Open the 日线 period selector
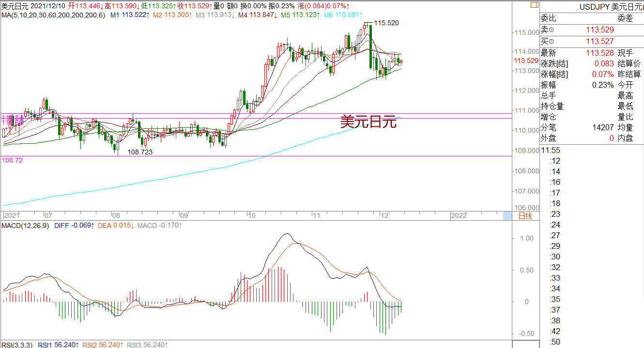 tap(525, 216)
